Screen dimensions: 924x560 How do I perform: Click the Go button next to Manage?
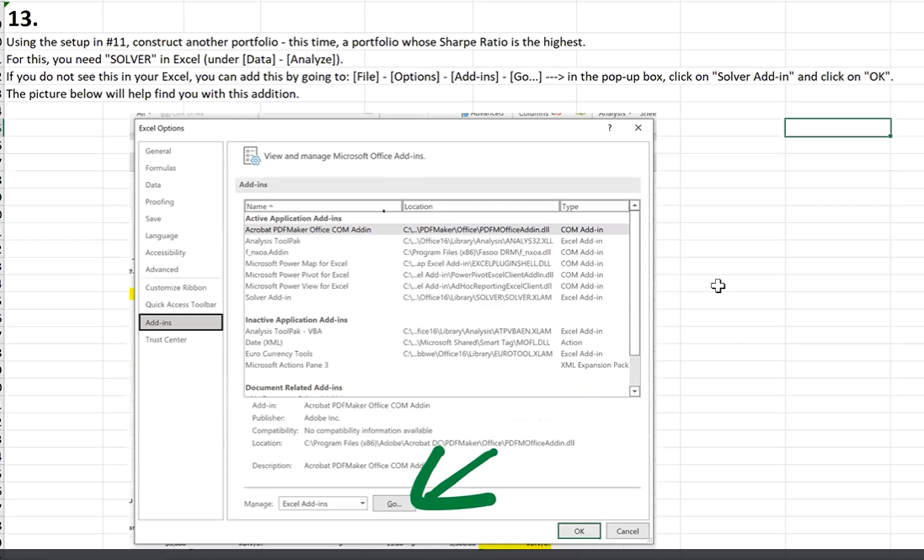393,503
